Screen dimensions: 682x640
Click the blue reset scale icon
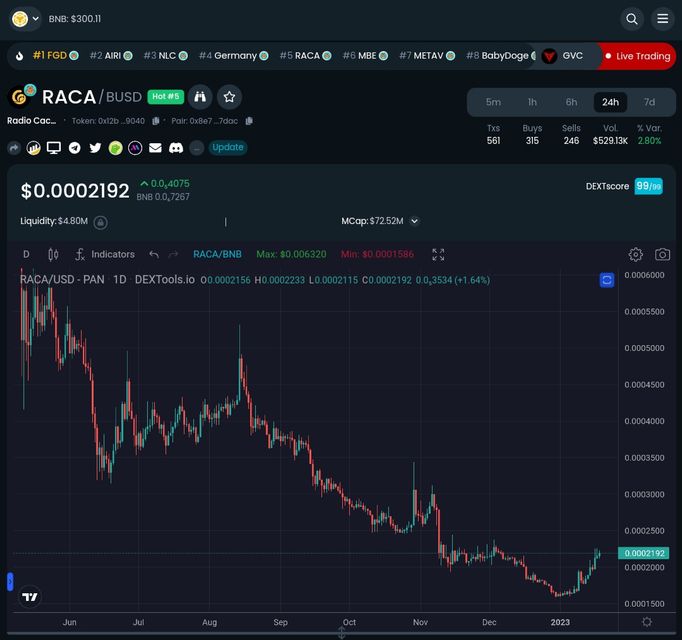607,280
